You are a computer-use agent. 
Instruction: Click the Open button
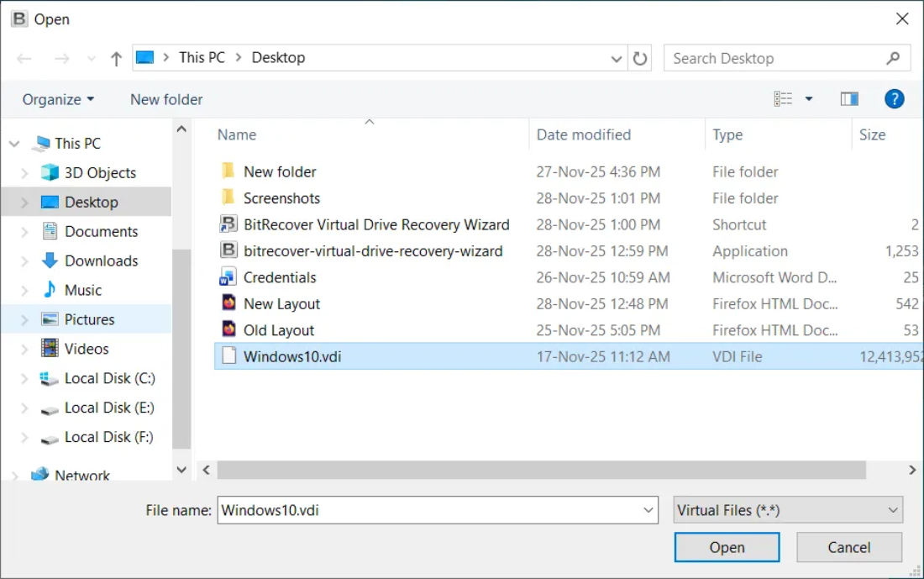[727, 547]
